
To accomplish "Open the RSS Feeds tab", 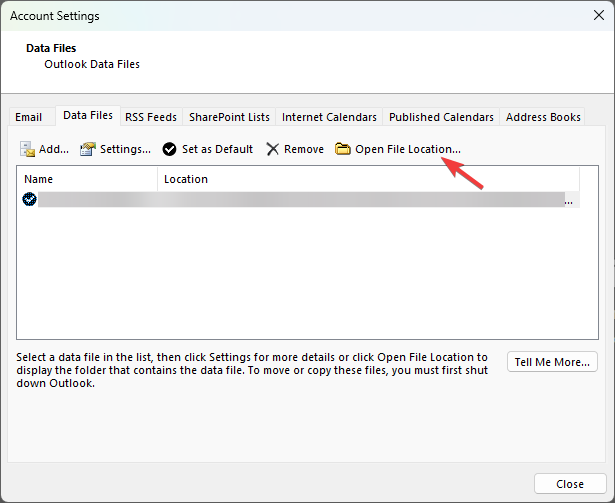I will pyautogui.click(x=151, y=117).
